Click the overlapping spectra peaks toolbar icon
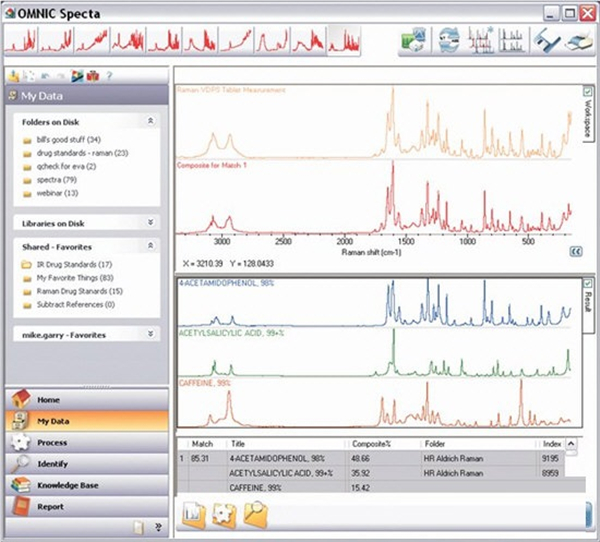600x542 pixels. click(479, 42)
